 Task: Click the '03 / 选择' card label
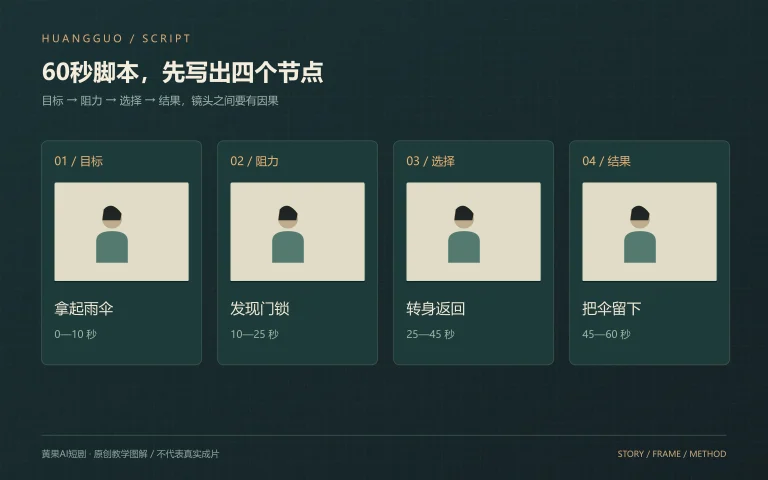coord(431,161)
